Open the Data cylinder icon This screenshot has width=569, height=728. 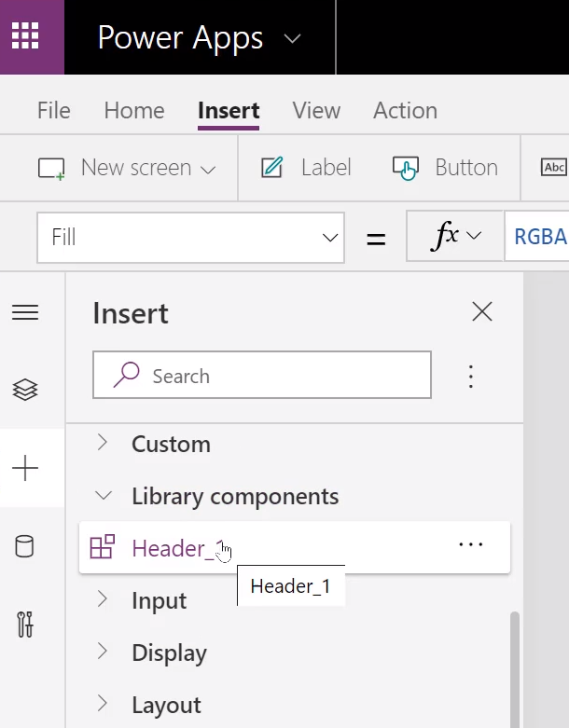(24, 546)
